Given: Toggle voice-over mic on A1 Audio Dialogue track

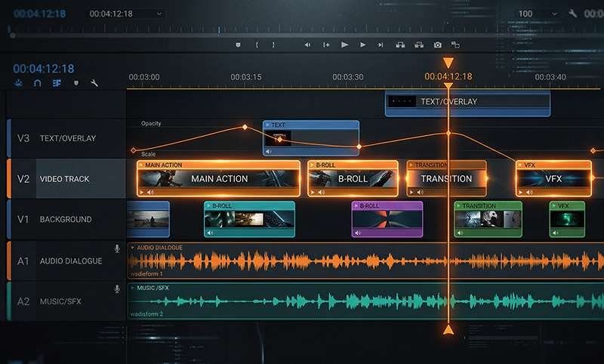Looking at the screenshot, I should point(117,248).
